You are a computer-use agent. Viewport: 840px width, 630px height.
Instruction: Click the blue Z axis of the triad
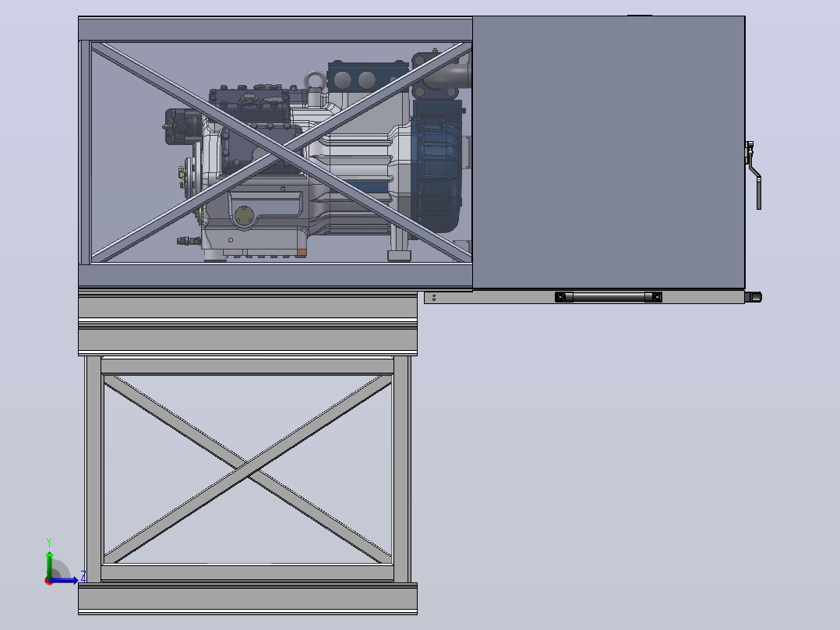pos(64,580)
